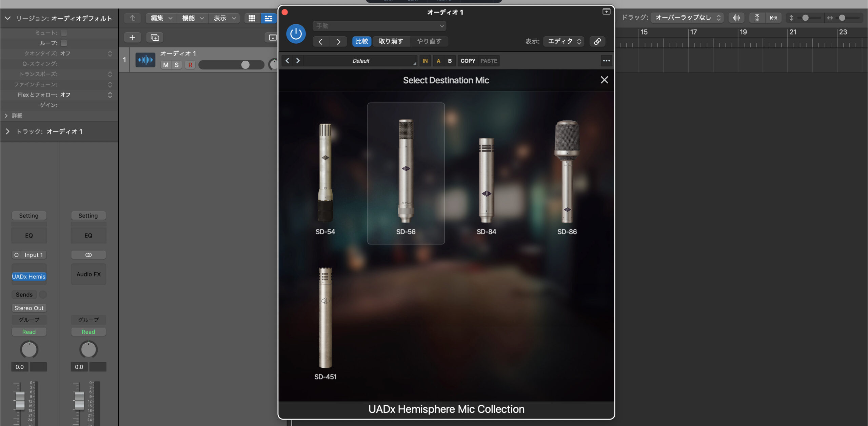
Task: Open the ドラッグ オーバーラップなし dropdown
Action: click(x=687, y=18)
